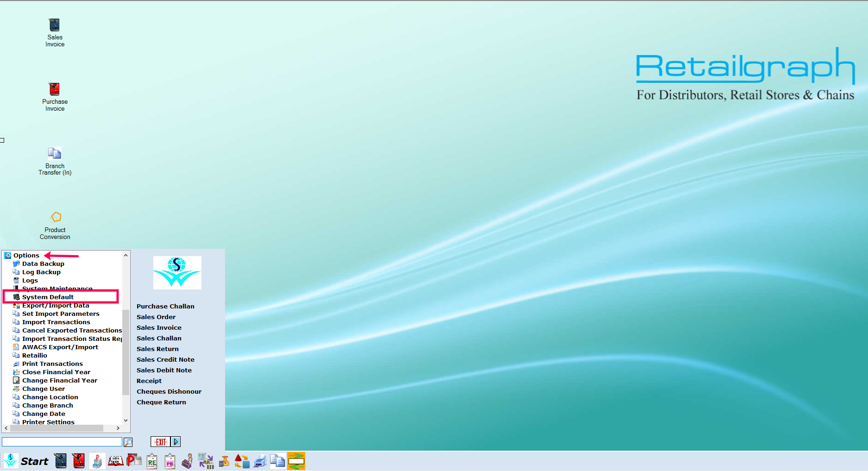Click the Start button on the taskbar

34,461
